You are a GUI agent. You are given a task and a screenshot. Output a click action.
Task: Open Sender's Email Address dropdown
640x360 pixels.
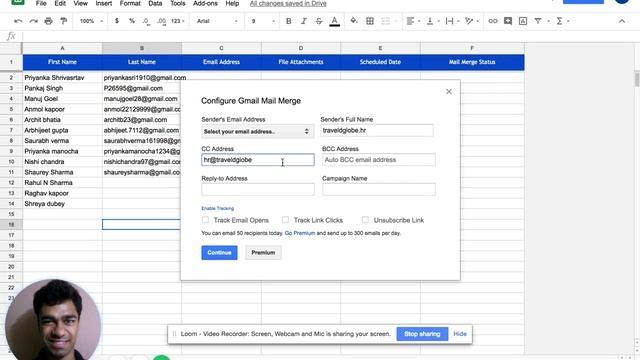click(x=257, y=131)
